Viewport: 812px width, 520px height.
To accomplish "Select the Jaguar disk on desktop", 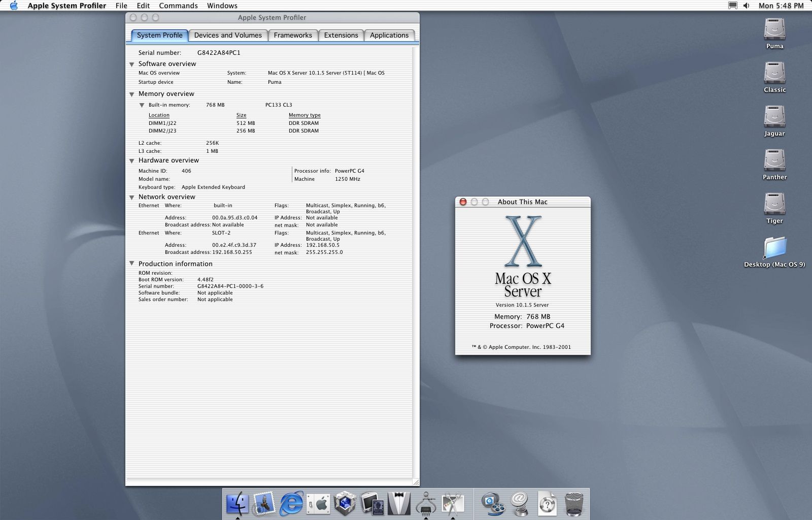I will [774, 117].
